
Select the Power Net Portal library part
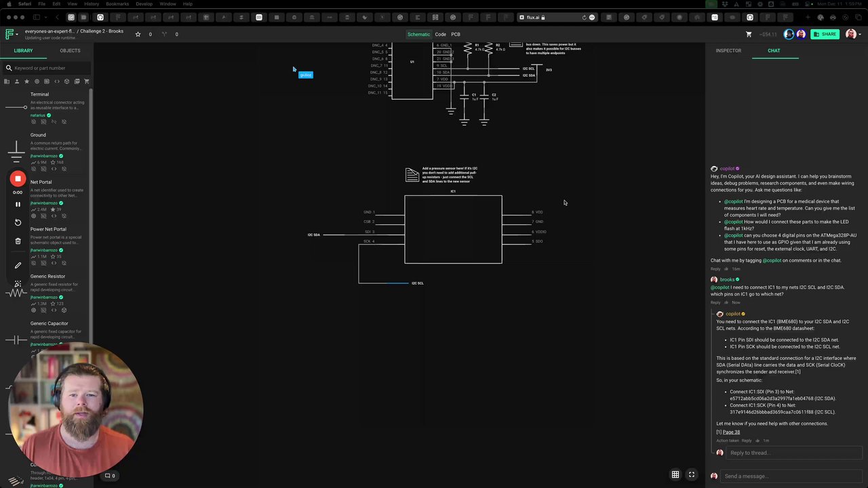coord(46,246)
